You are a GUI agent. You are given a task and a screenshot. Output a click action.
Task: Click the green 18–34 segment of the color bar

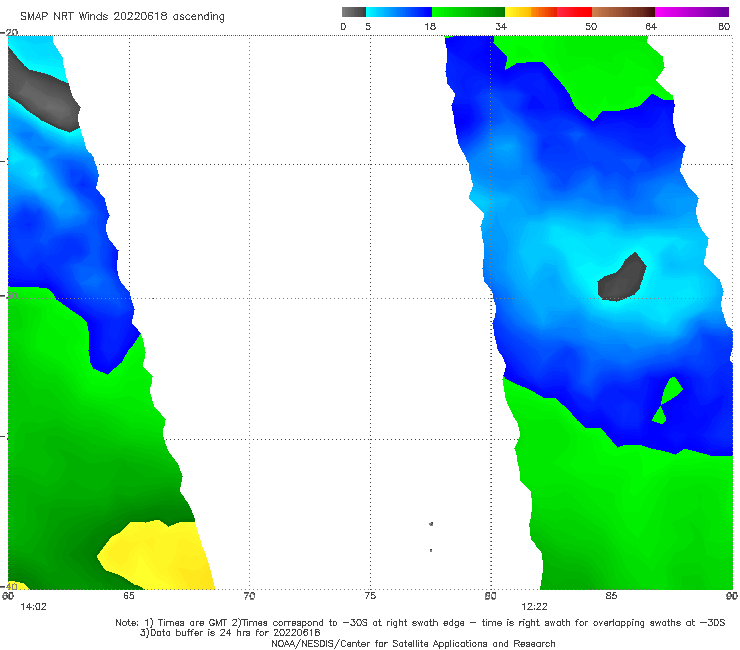click(468, 12)
